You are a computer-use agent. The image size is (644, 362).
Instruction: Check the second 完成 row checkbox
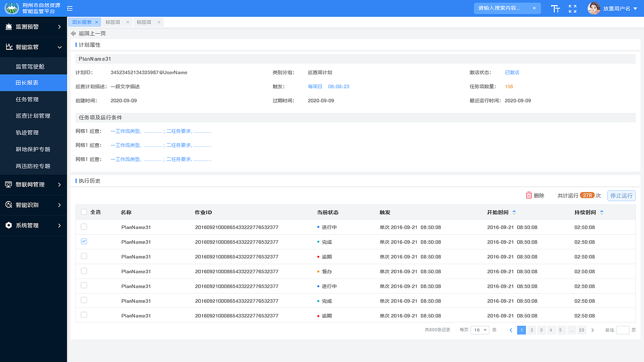(x=84, y=300)
